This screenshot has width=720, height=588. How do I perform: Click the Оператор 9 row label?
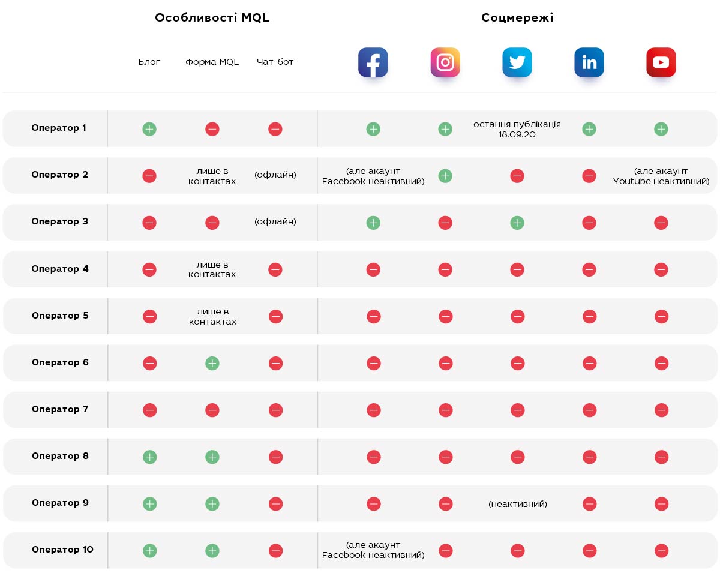click(x=60, y=503)
